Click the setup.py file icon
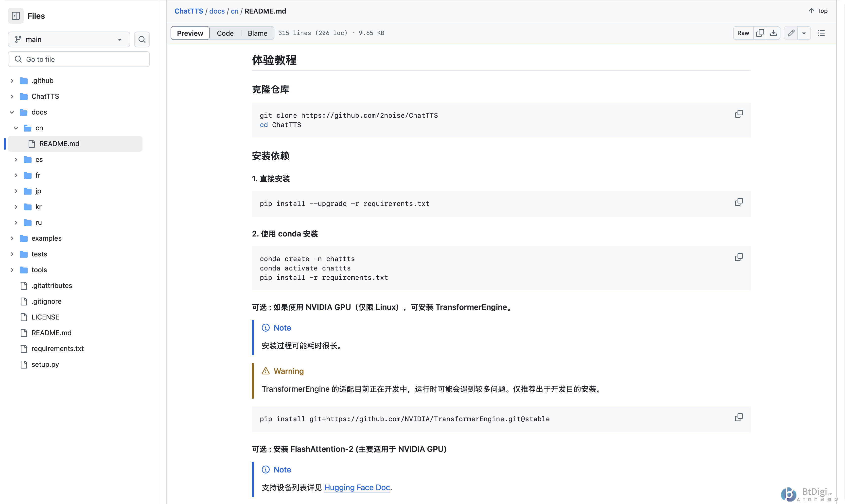 24,364
